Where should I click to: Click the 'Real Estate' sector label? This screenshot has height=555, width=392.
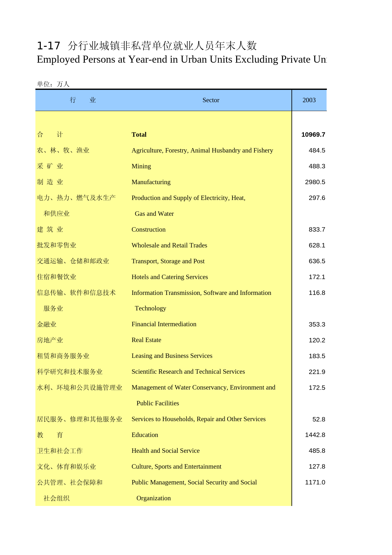coord(146,340)
